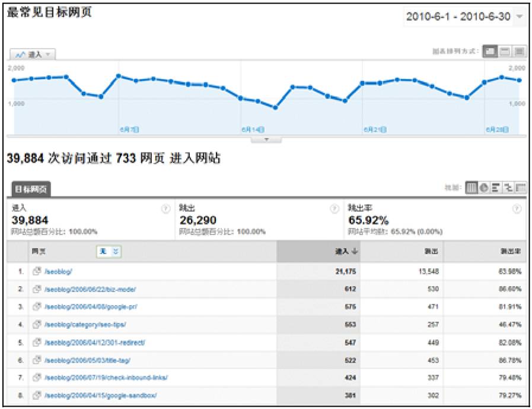Click new-window icon beside google-sandbox page
532x409 pixels.
37,395
